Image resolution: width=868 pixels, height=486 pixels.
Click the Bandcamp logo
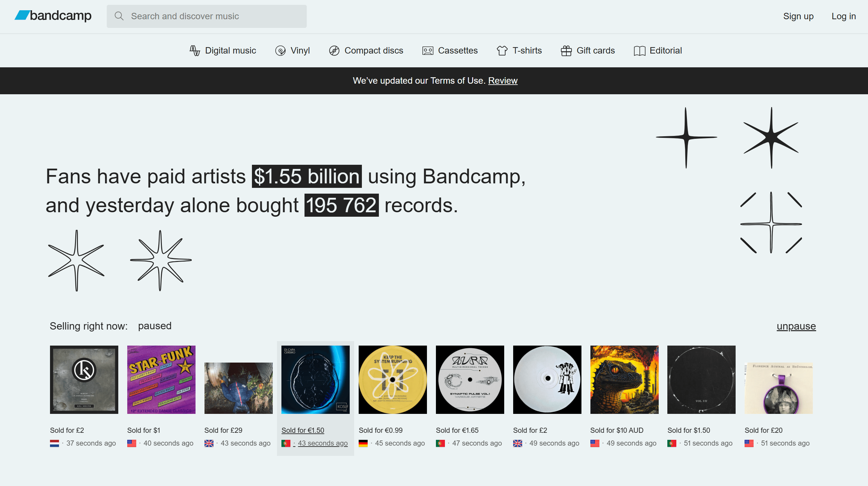53,15
